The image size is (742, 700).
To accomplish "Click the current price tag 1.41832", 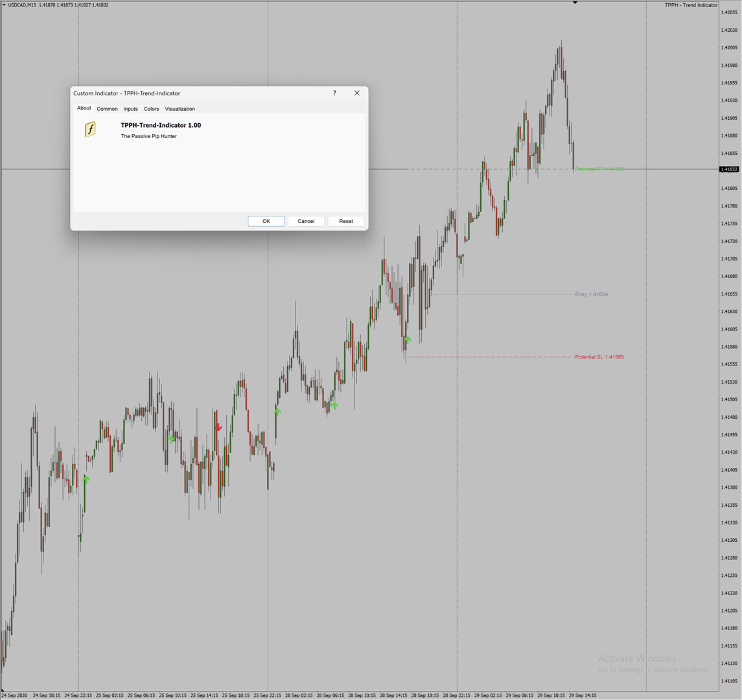I will click(729, 169).
